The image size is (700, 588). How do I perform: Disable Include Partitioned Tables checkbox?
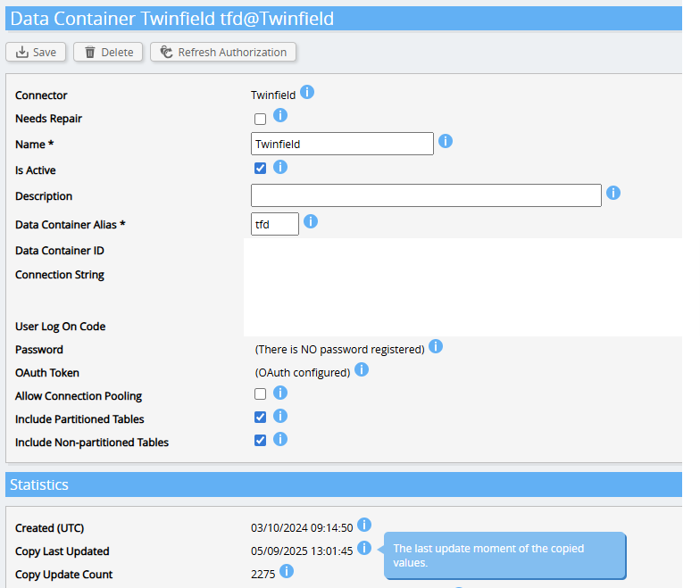(x=261, y=418)
